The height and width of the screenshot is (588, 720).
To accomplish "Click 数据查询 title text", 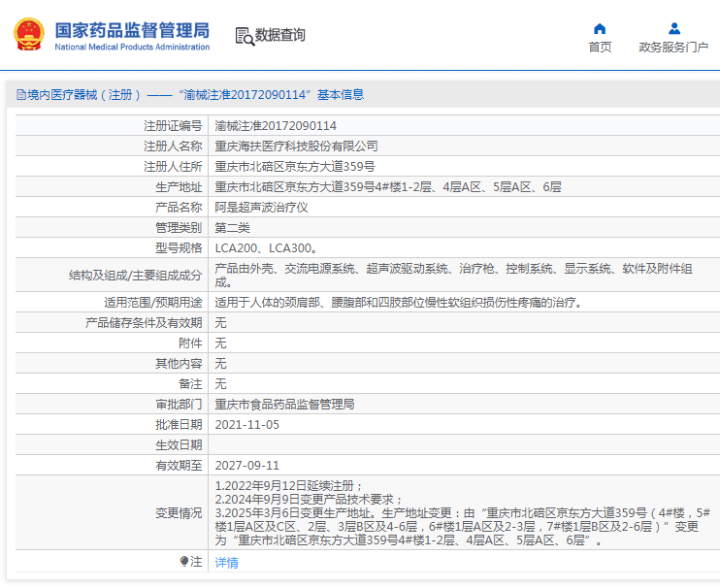I will point(279,35).
